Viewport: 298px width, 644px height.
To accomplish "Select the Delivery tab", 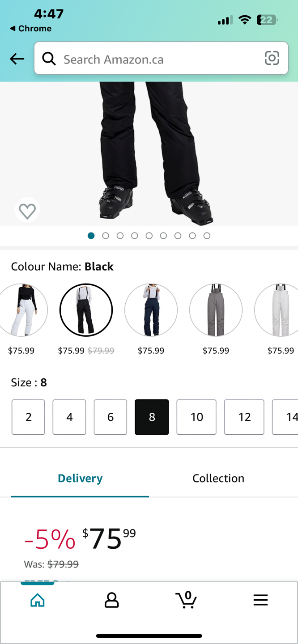I will click(x=80, y=478).
